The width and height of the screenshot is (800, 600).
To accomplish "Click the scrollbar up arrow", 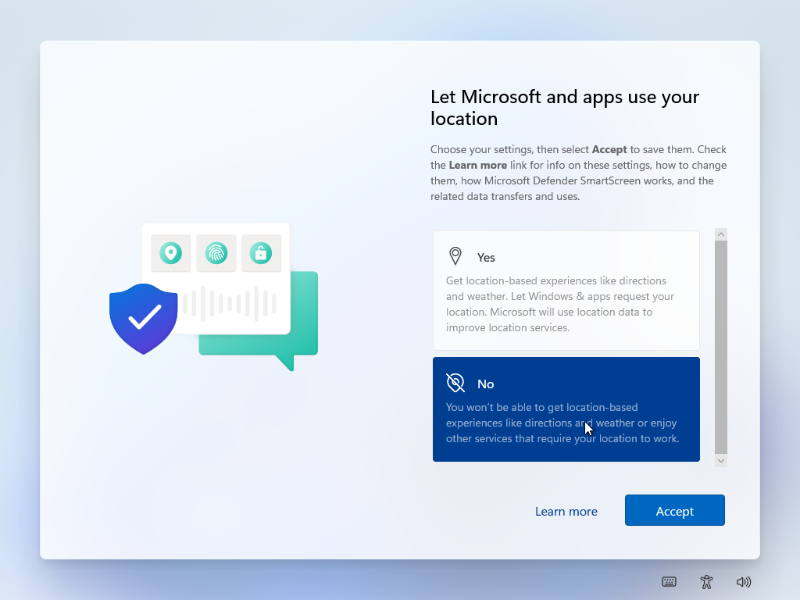I will (x=721, y=234).
